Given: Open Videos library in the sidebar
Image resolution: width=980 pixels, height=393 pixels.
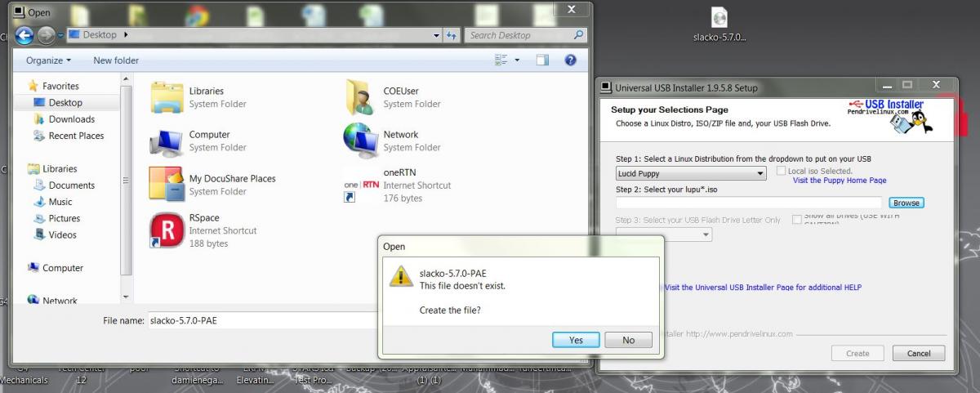Looking at the screenshot, I should [63, 234].
